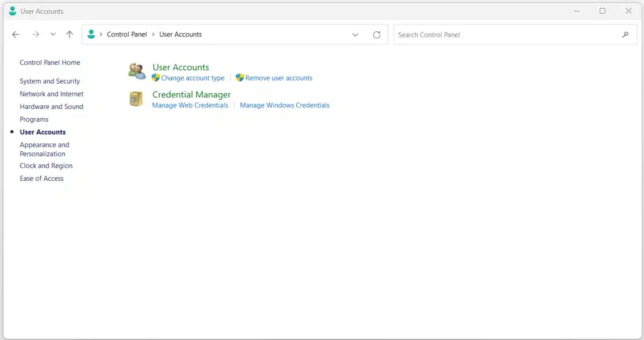Open Change account type
644x340 pixels.
tap(192, 78)
